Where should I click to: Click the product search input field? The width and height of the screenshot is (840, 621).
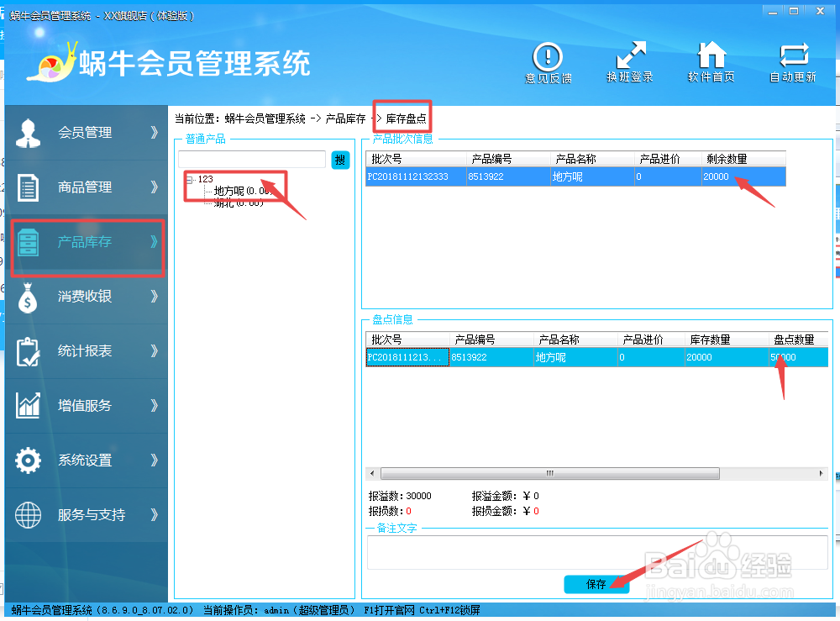(252, 159)
